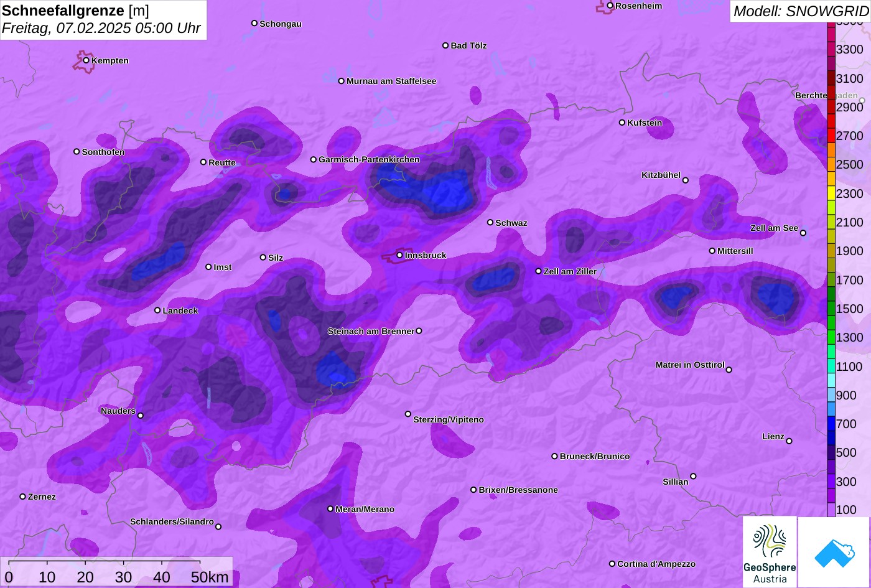
Task: Pick the Kufstein marker dot
Action: point(622,123)
